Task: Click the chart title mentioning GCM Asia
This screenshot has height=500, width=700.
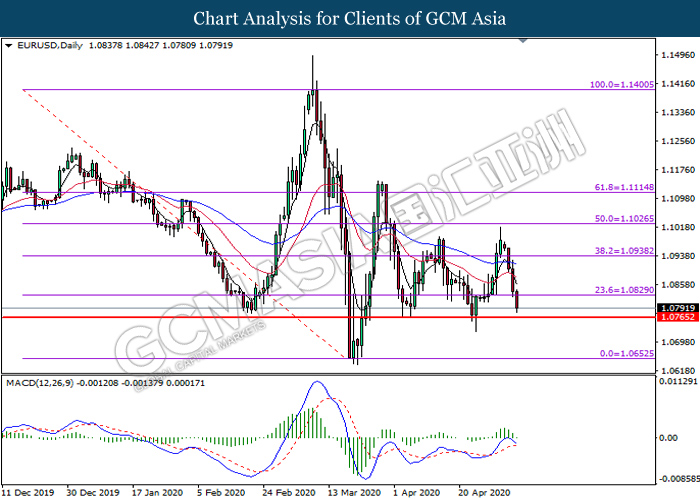Action: [349, 19]
